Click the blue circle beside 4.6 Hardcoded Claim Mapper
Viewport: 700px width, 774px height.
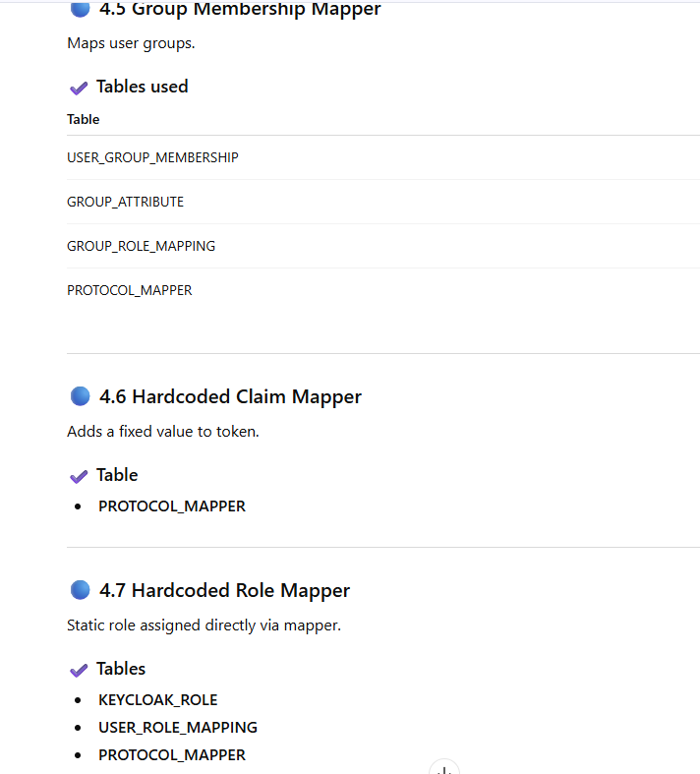[81, 396]
